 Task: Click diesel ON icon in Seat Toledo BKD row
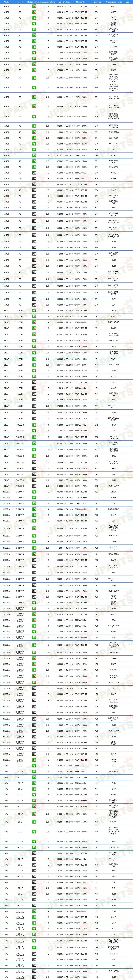[x=34, y=469]
